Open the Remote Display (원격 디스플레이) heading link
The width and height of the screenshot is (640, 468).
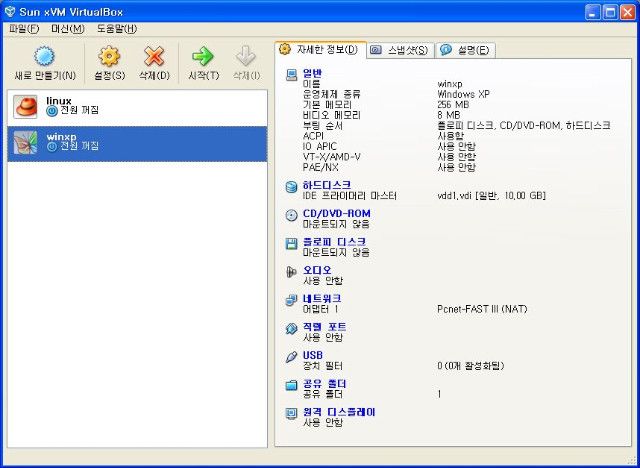coord(339,412)
